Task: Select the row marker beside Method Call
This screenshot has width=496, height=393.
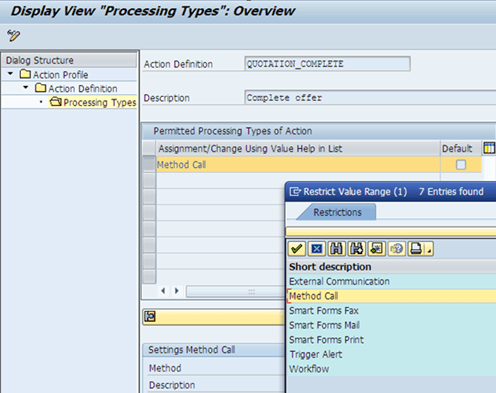Action: click(149, 164)
